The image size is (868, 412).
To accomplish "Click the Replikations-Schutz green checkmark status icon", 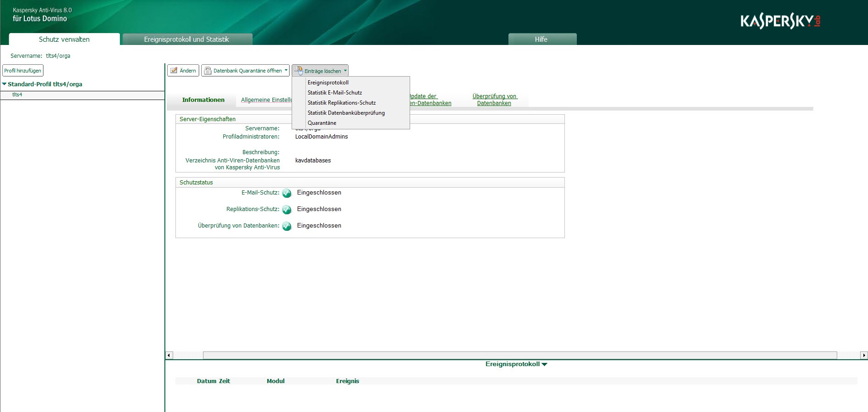I will coord(287,210).
